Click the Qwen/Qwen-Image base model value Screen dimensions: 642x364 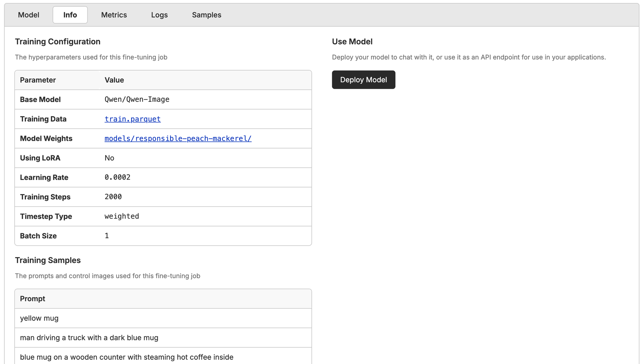pyautogui.click(x=137, y=99)
